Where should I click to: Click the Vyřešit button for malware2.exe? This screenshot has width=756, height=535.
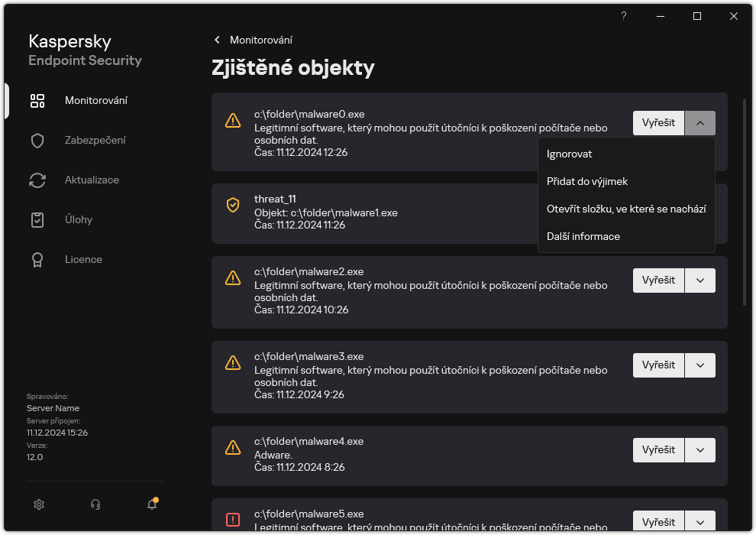coord(658,280)
